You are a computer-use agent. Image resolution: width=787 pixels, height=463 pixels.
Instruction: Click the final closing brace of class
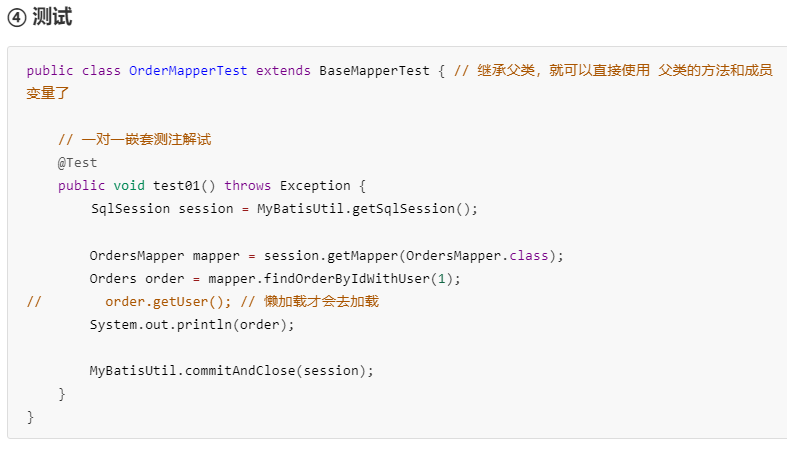click(30, 417)
